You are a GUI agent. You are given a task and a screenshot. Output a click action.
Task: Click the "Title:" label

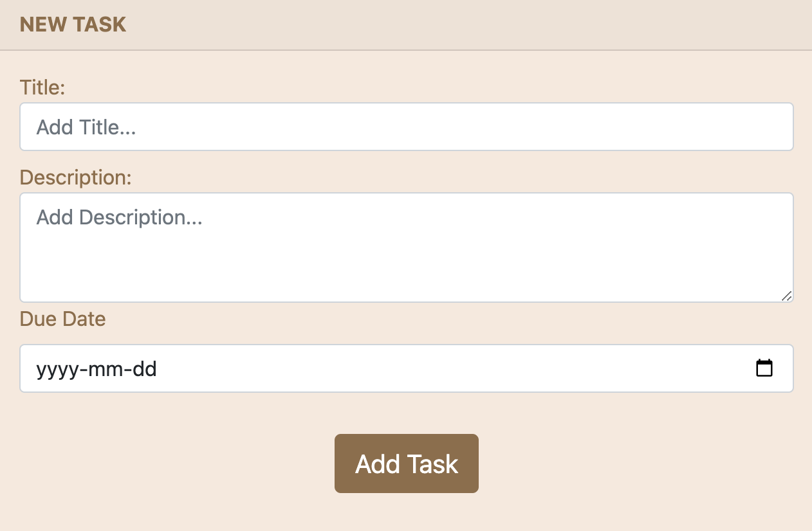42,87
